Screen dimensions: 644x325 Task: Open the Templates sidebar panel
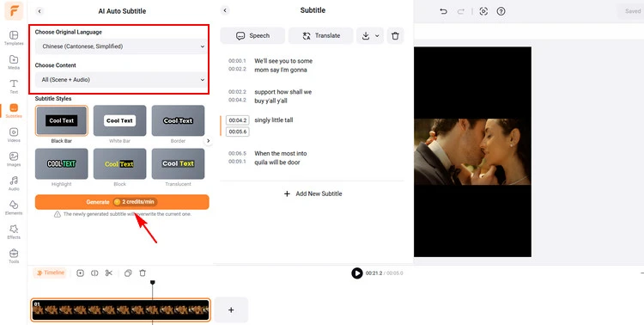14,38
